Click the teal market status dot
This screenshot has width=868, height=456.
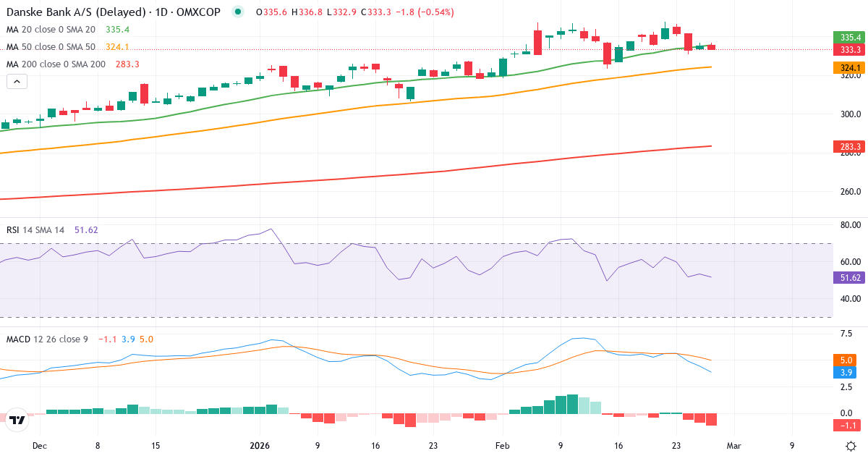[x=238, y=12]
